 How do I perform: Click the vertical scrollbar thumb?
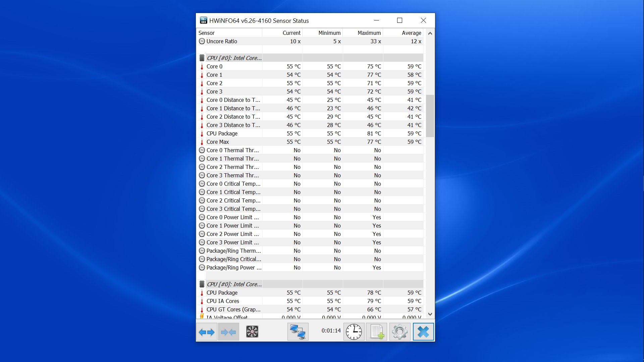click(430, 116)
